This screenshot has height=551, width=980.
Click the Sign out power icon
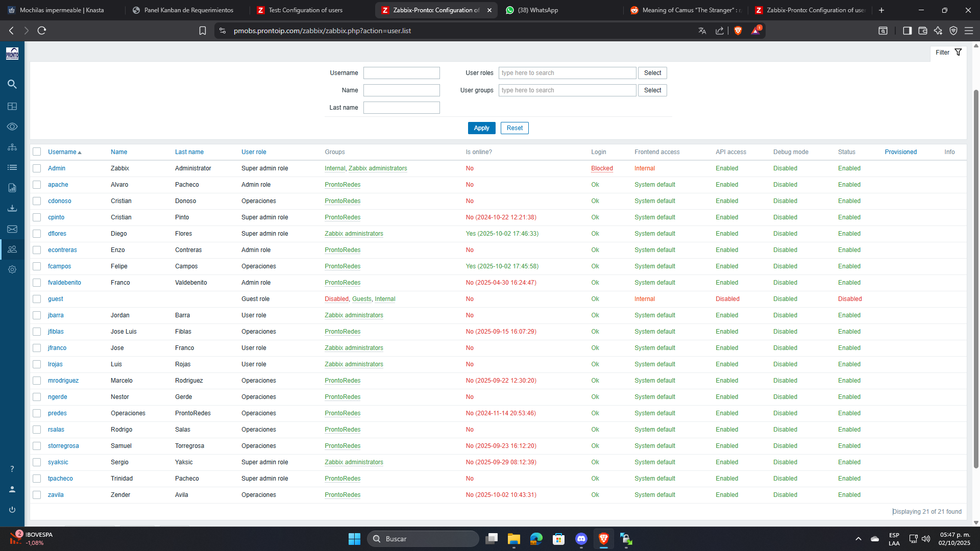12,510
